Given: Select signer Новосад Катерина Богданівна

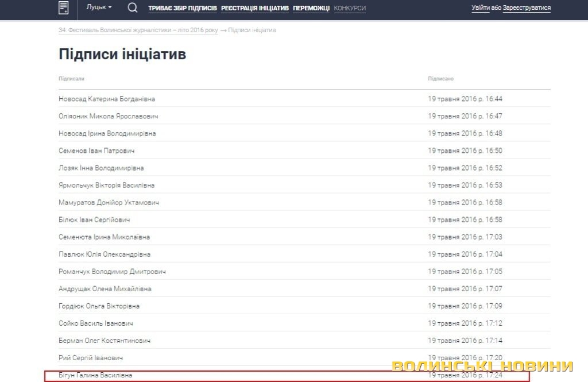Looking at the screenshot, I should coord(107,99).
